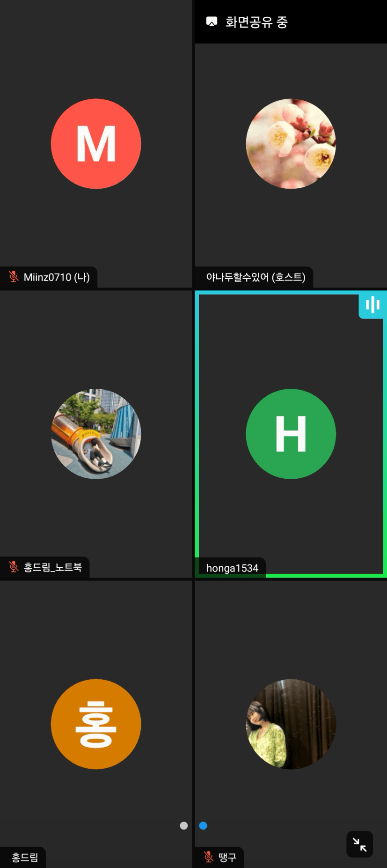Tap the 화면공유 중 banner text
The width and height of the screenshot is (387, 868).
[x=256, y=22]
